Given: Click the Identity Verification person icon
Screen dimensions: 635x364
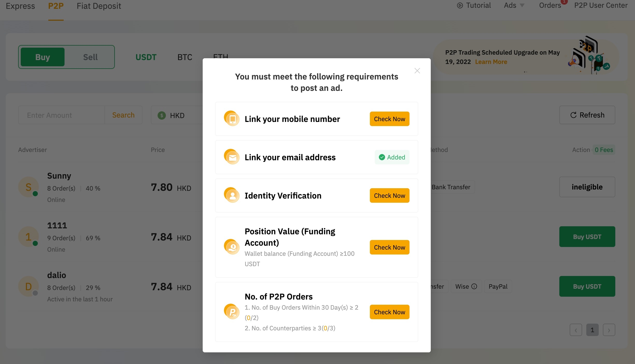Looking at the screenshot, I should pos(232,195).
